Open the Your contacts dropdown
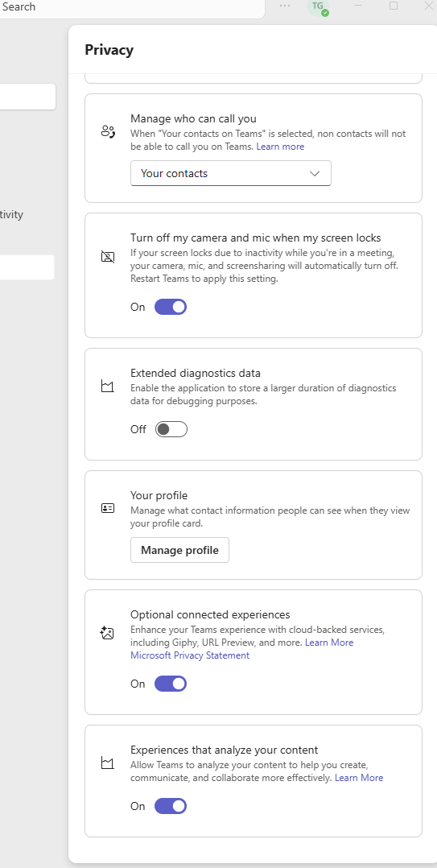The height and width of the screenshot is (868, 437). tap(231, 173)
